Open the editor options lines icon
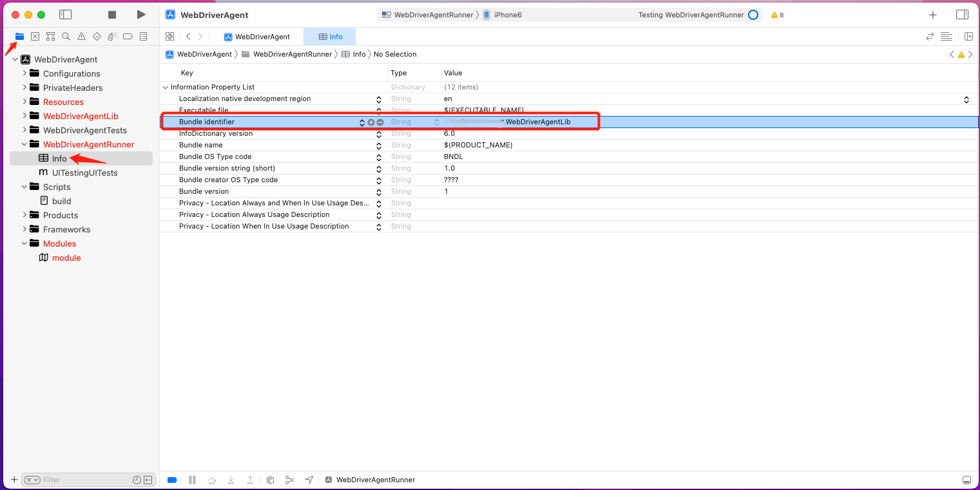 (x=946, y=37)
